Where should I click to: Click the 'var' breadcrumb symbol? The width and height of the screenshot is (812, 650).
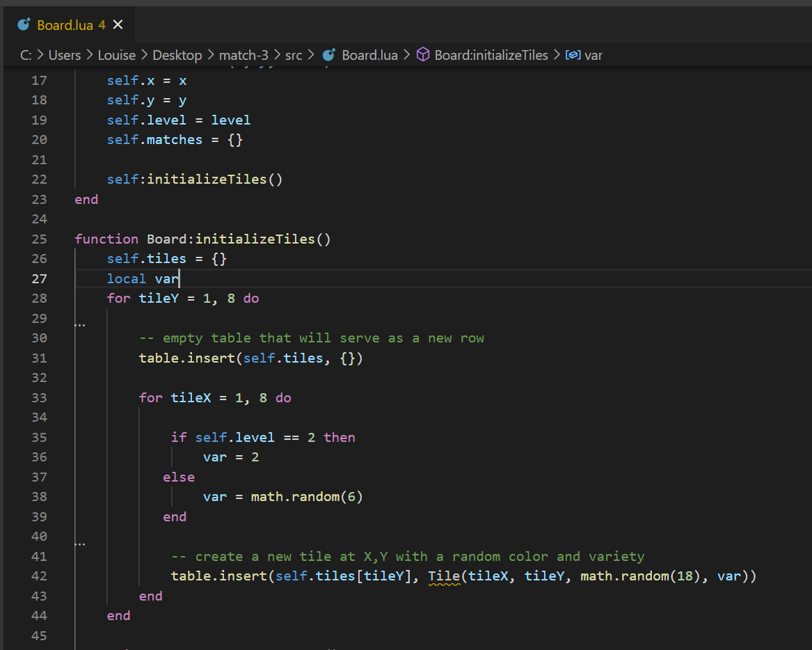click(594, 56)
